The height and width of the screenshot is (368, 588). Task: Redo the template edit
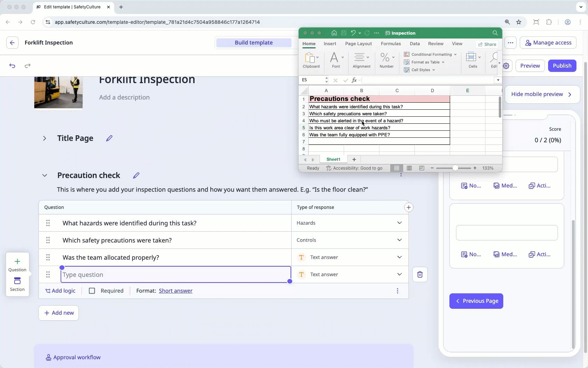[28, 66]
